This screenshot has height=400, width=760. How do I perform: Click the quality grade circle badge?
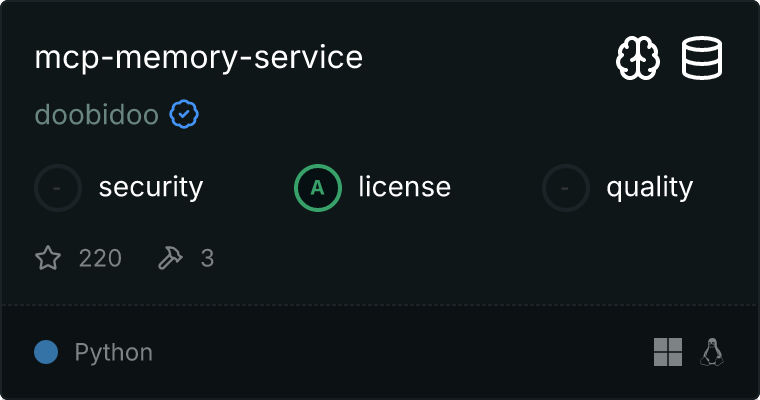pos(567,187)
